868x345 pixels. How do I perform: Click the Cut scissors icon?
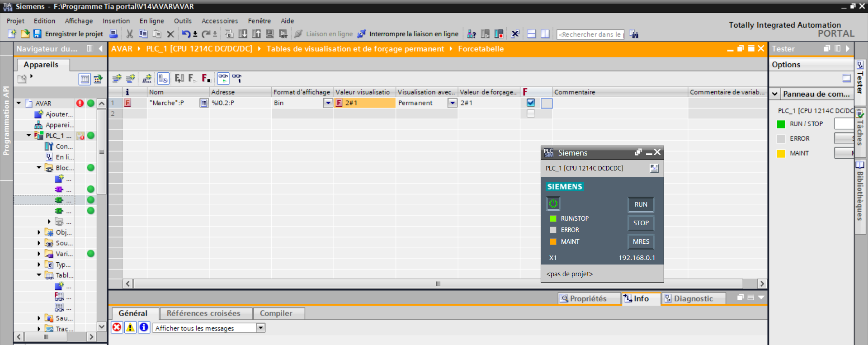click(x=130, y=34)
